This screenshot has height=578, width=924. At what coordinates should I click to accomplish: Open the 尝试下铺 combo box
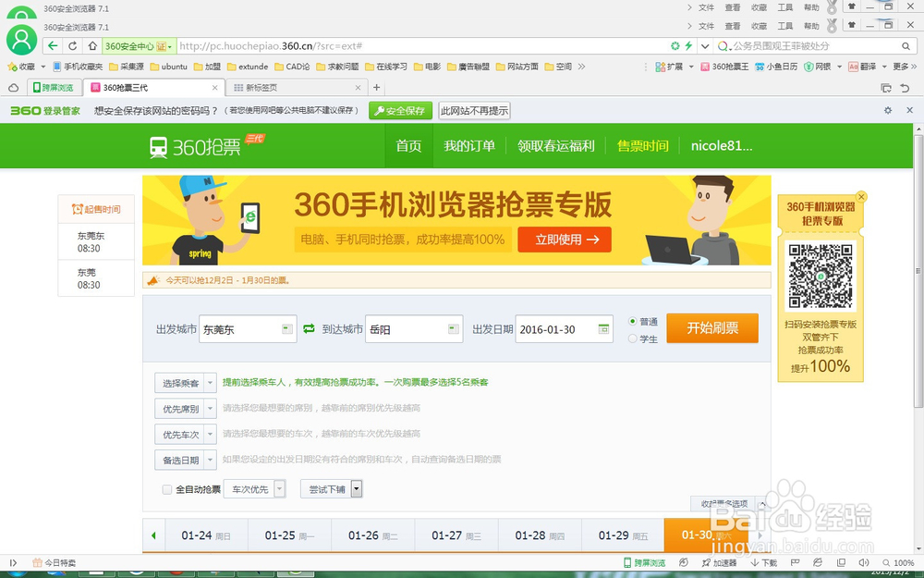point(331,489)
